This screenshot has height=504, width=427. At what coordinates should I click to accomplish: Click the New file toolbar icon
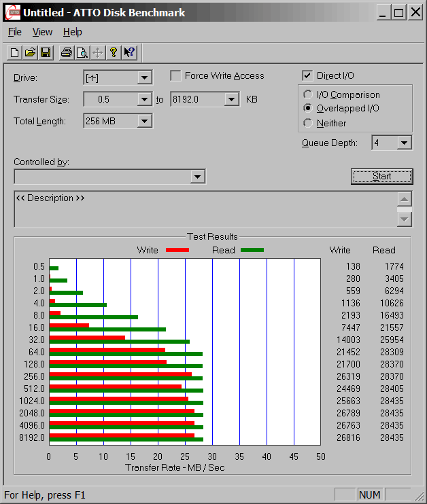click(x=14, y=52)
